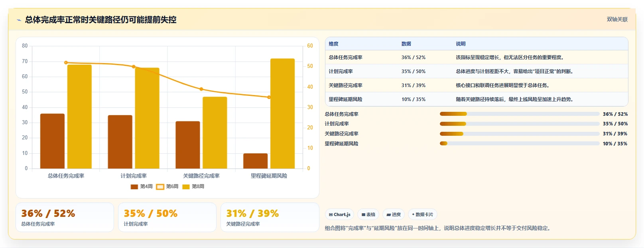Click the brown 第4周 legend color box

(134, 186)
